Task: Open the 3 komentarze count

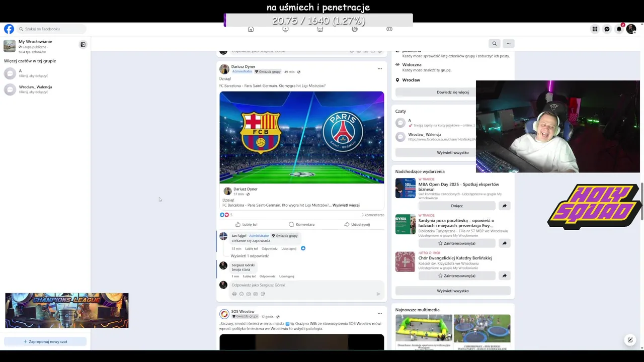Action: (x=373, y=215)
